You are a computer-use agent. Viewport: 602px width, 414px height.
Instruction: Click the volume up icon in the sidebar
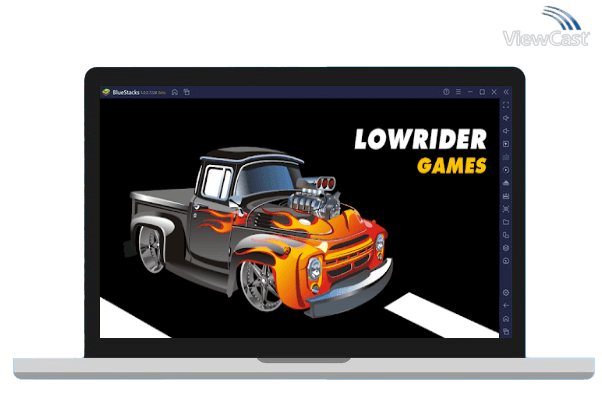tap(506, 118)
